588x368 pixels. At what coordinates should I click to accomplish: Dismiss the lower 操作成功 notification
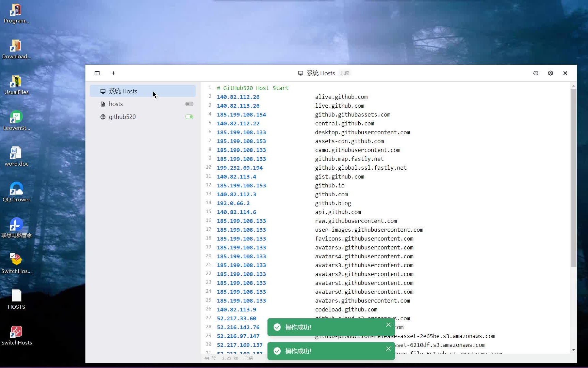click(388, 349)
